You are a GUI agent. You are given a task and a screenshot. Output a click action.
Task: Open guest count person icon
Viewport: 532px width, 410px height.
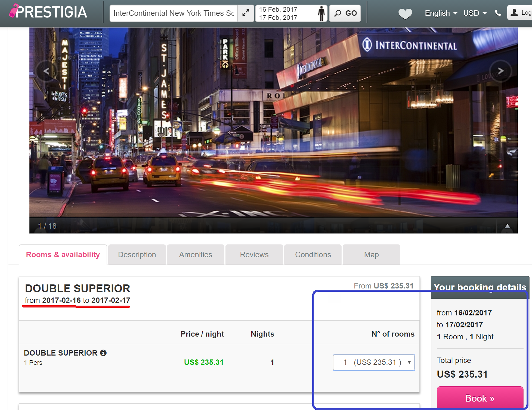point(321,13)
